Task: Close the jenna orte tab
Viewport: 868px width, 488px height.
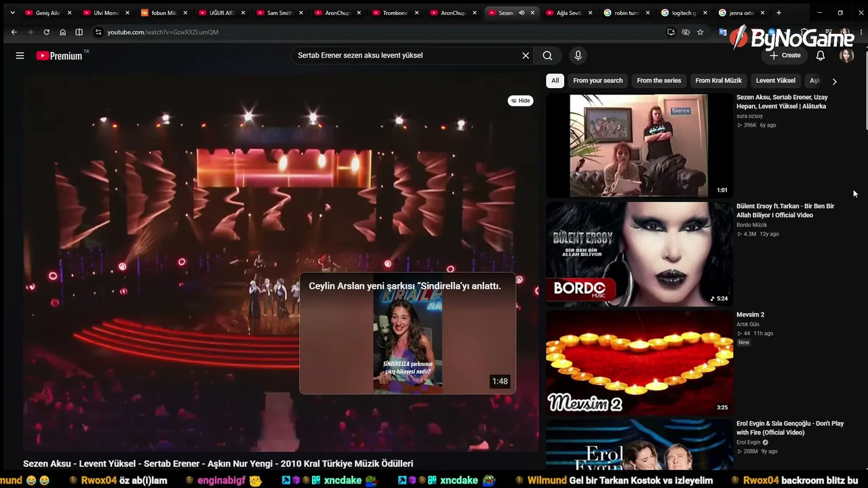Action: [x=764, y=13]
